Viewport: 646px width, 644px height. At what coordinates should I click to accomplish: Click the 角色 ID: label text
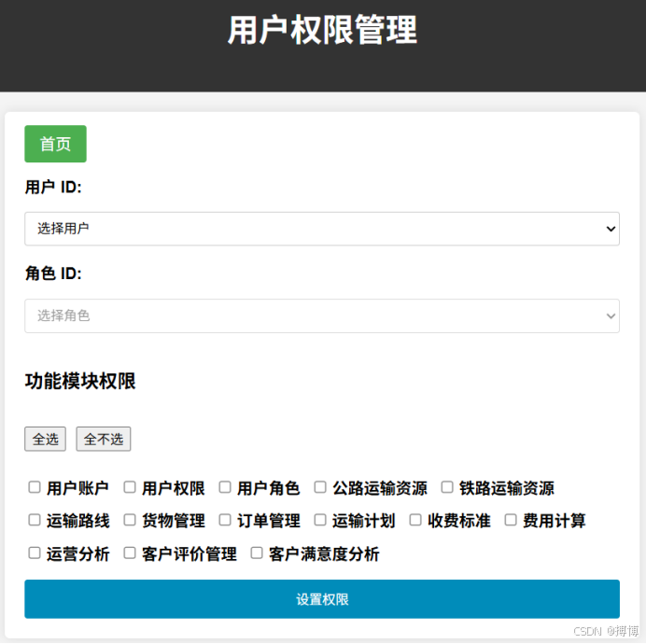tap(53, 273)
